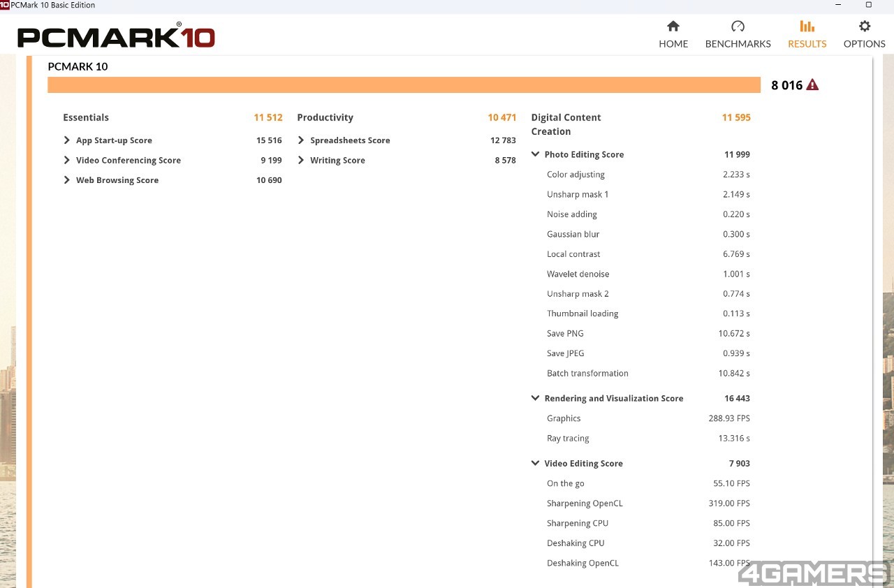Click the Gaussian blur row

pos(648,234)
